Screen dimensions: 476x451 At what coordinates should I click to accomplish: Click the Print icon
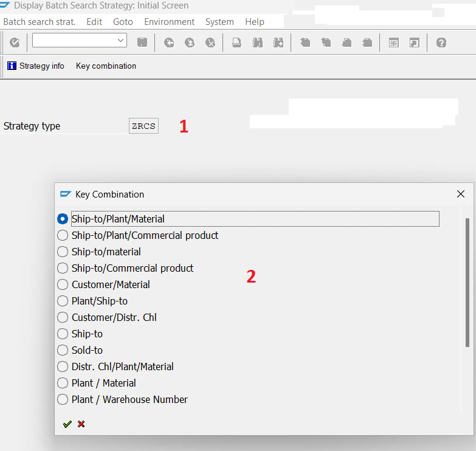237,43
